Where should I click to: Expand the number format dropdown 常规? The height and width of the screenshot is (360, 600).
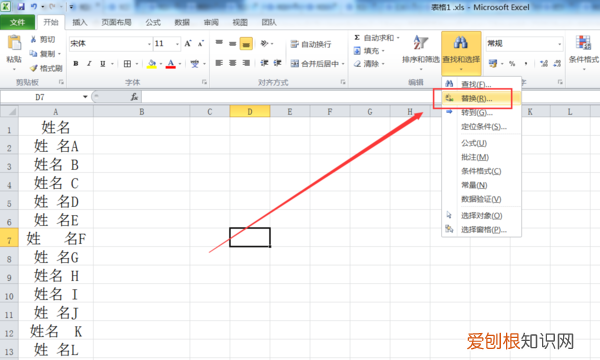click(x=559, y=44)
